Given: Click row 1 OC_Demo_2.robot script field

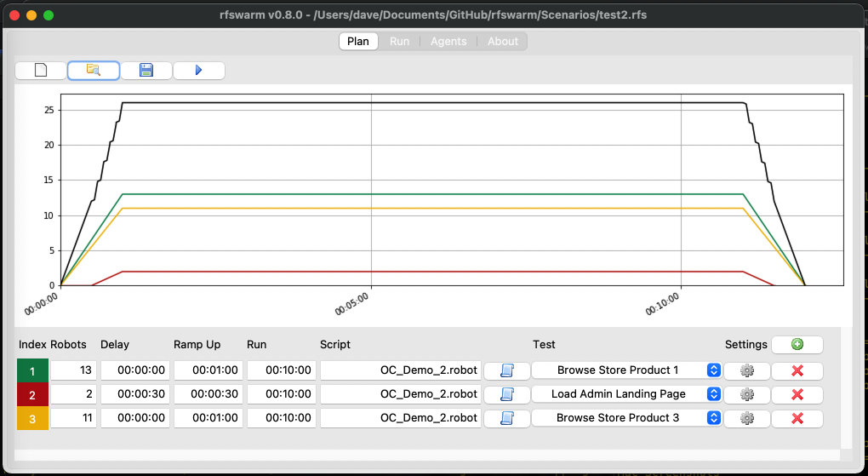Looking at the screenshot, I should tap(401, 370).
